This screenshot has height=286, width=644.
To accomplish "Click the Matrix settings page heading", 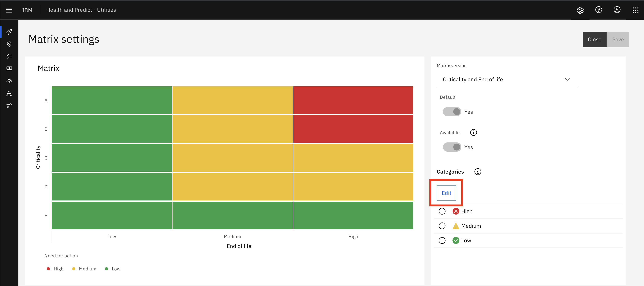I will click(x=64, y=39).
